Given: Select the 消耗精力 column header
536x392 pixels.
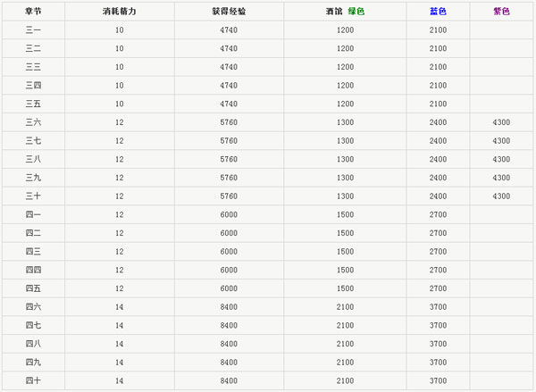Looking at the screenshot, I should pyautogui.click(x=120, y=12).
